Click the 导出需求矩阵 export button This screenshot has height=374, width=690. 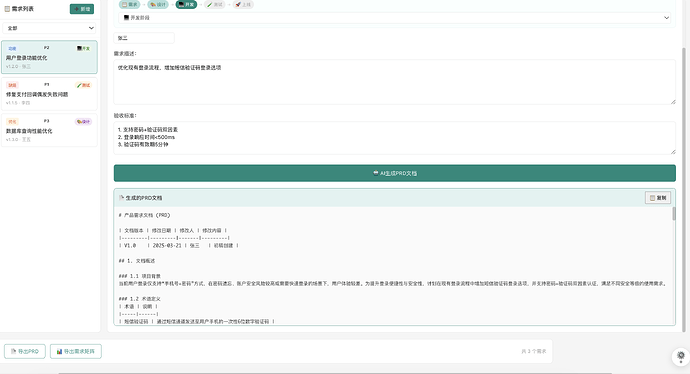[x=76, y=351]
